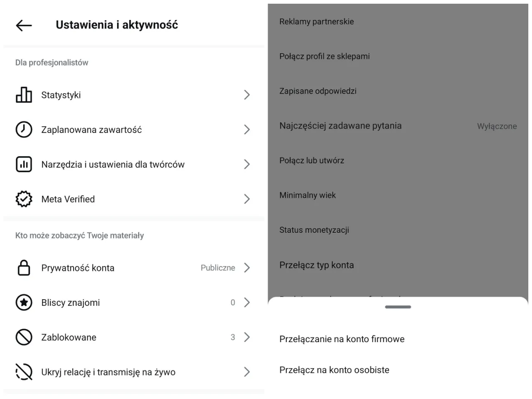Open Narzędzia i ustawienia dla twórców

(x=113, y=165)
